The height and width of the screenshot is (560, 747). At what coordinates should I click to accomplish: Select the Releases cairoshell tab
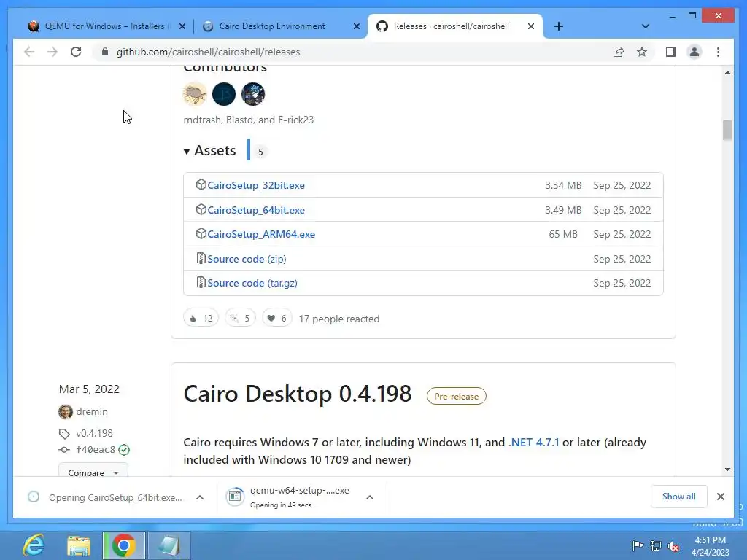tap(450, 26)
